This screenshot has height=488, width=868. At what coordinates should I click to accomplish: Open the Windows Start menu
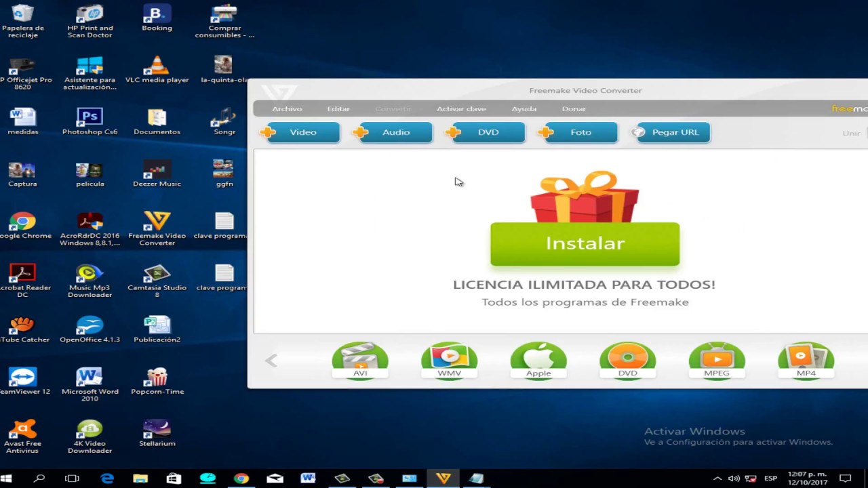coord(7,479)
